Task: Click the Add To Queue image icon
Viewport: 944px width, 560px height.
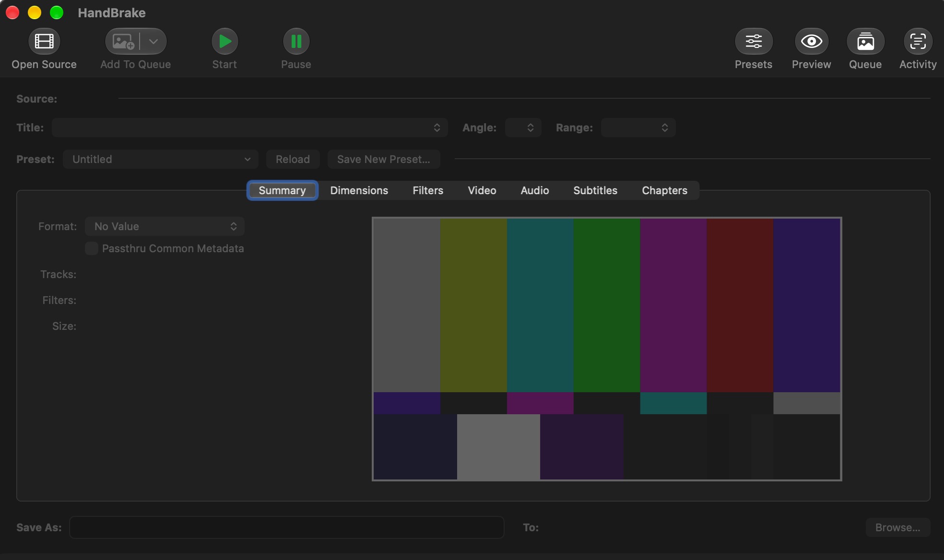Action: click(x=123, y=41)
